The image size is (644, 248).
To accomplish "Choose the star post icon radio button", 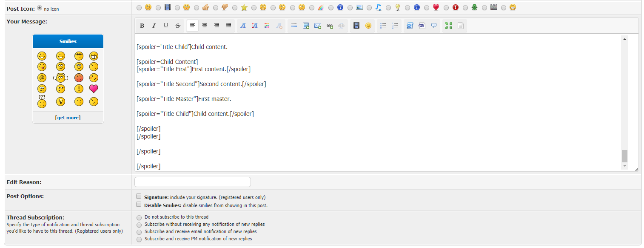I will (236, 8).
